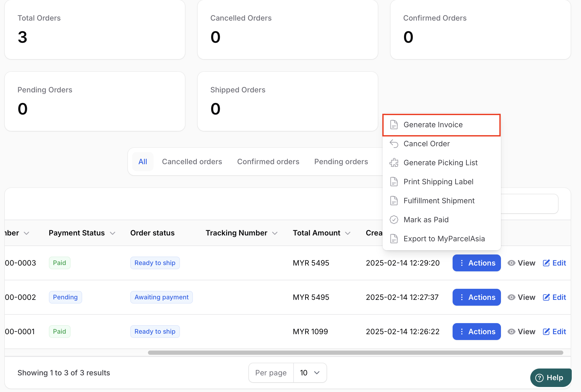Click the Print Shipping Label document icon
The height and width of the screenshot is (392, 581).
tap(394, 182)
